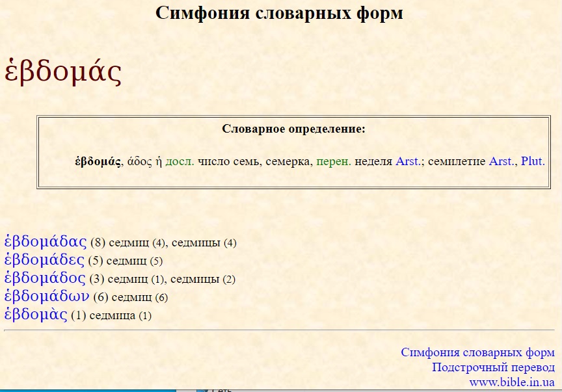The height and width of the screenshot is (392, 562).
Task: Visit the www.bible.in.ua link
Action: pos(511,382)
